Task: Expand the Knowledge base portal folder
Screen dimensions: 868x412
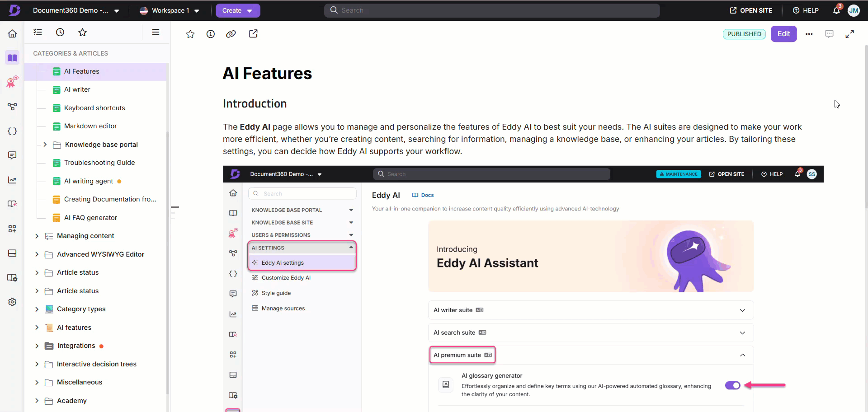Action: click(45, 145)
